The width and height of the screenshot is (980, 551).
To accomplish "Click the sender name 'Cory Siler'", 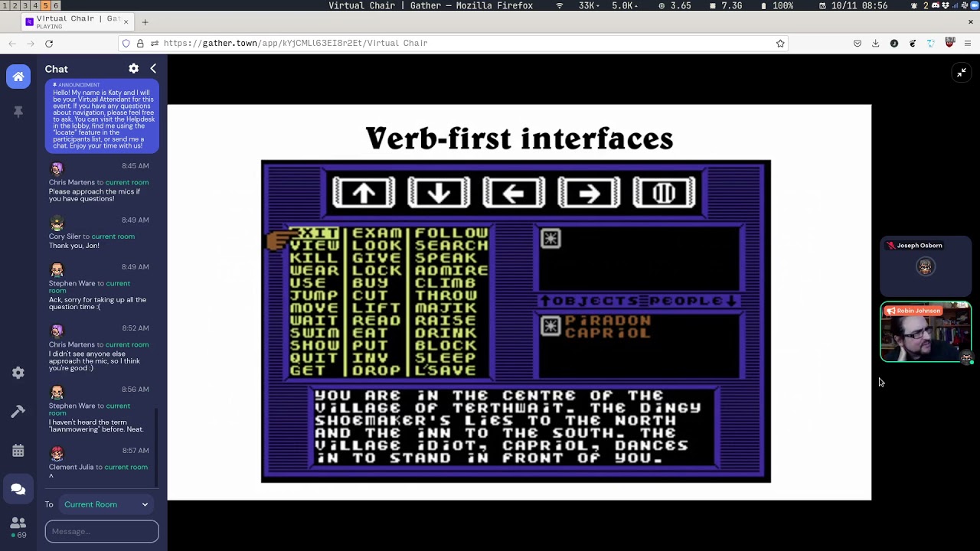I will 65,236.
